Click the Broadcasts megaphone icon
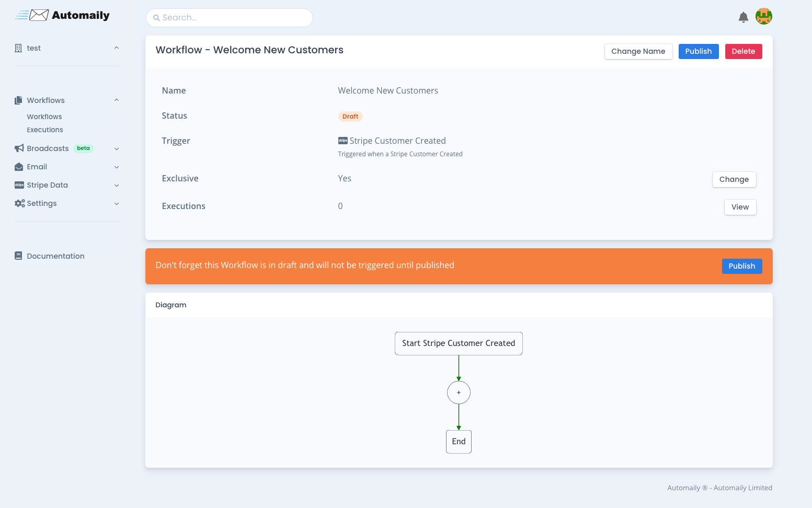 (x=19, y=148)
